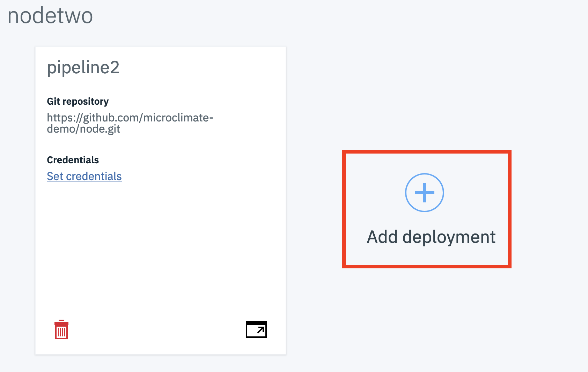Viewport: 588px width, 372px height.
Task: Select the pipeline2 card title
Action: tap(83, 67)
